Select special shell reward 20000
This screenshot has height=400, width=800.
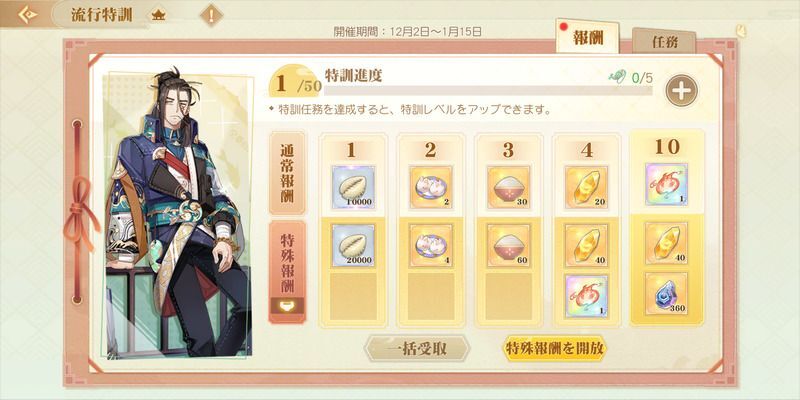pyautogui.click(x=353, y=245)
